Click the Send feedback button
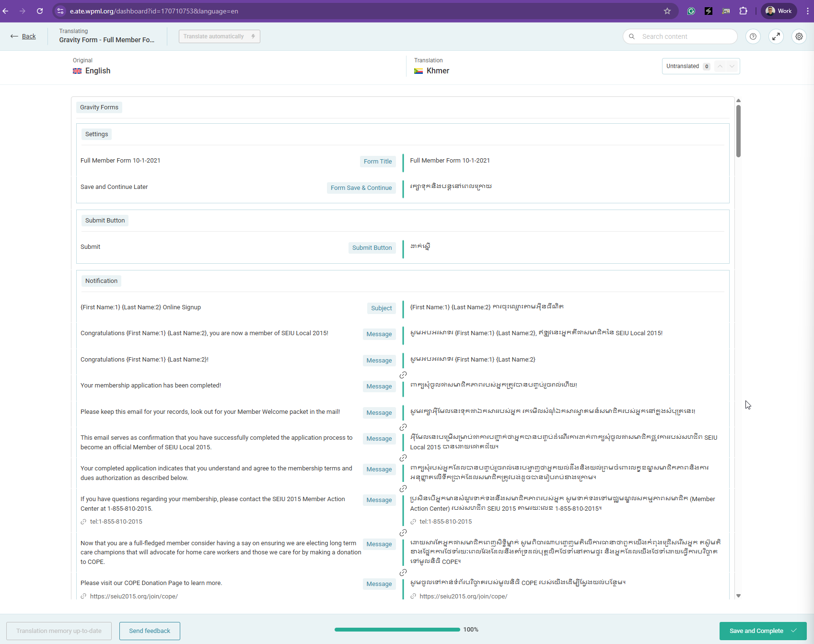 point(150,631)
